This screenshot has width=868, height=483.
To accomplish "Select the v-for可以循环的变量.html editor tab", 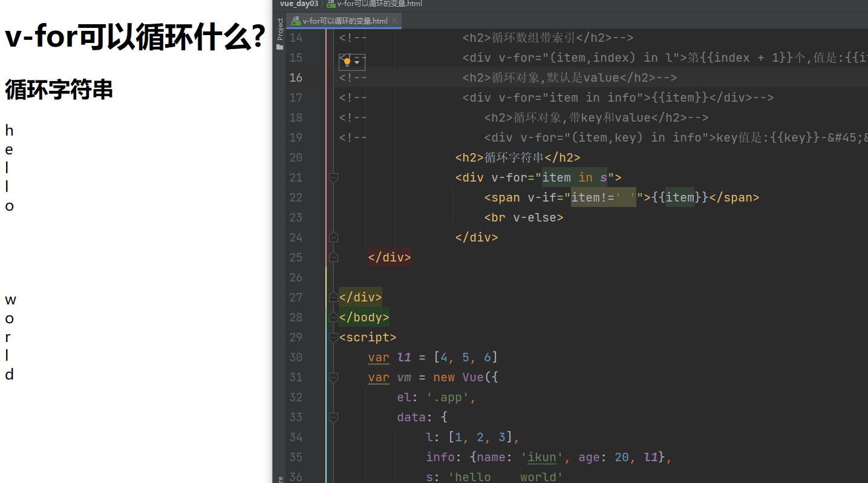I will point(345,21).
